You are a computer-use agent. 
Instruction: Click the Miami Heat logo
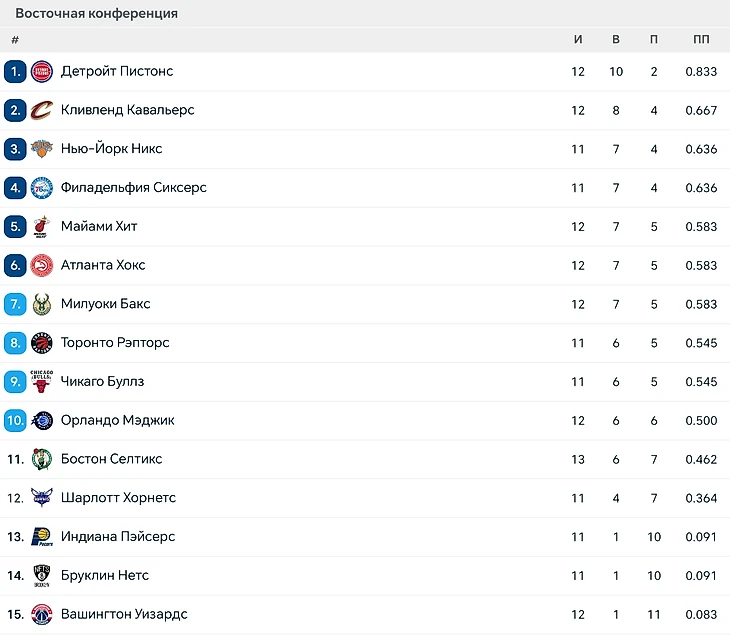tap(42, 227)
